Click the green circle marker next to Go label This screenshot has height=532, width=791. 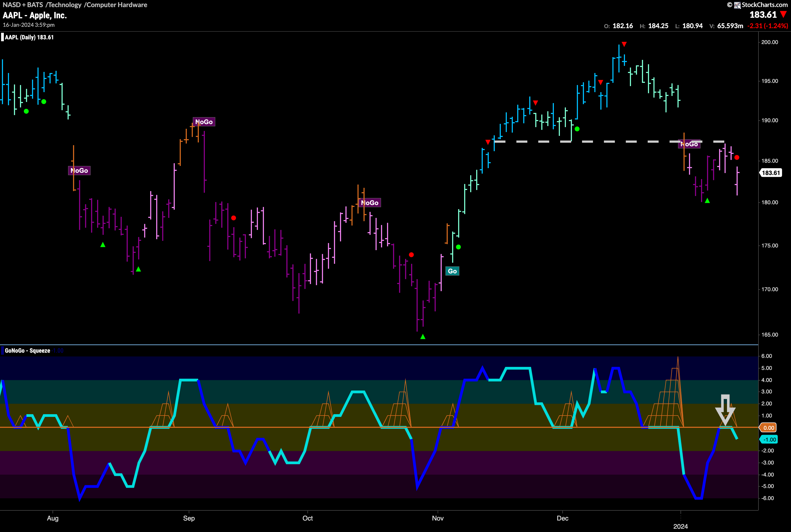coord(458,247)
